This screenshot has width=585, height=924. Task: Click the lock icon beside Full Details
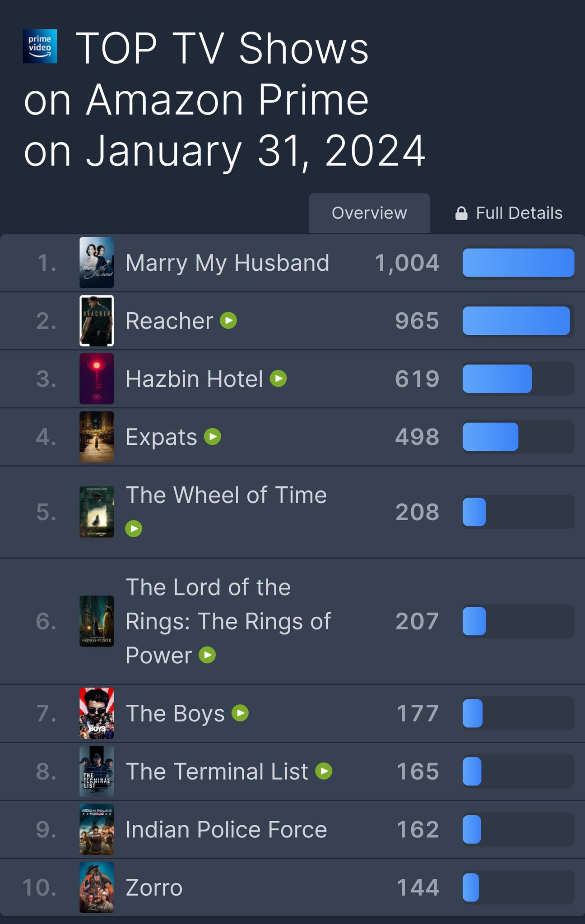[461, 213]
